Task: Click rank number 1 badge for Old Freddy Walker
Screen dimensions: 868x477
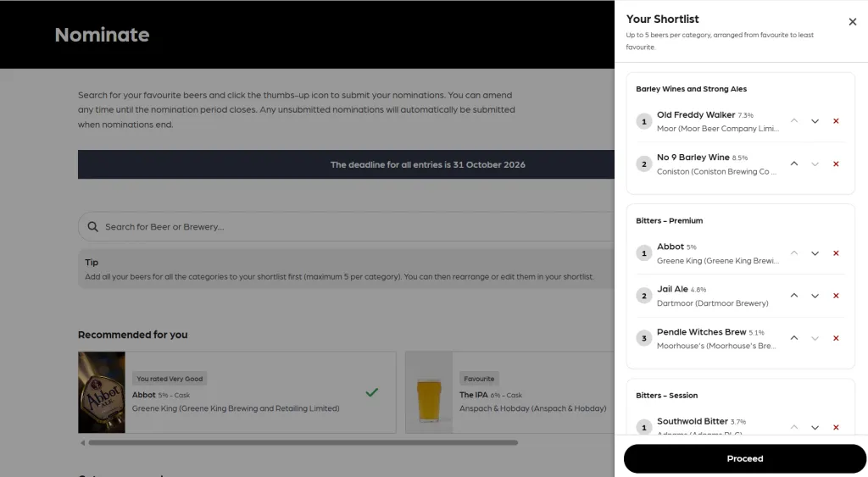Action: [x=644, y=121]
